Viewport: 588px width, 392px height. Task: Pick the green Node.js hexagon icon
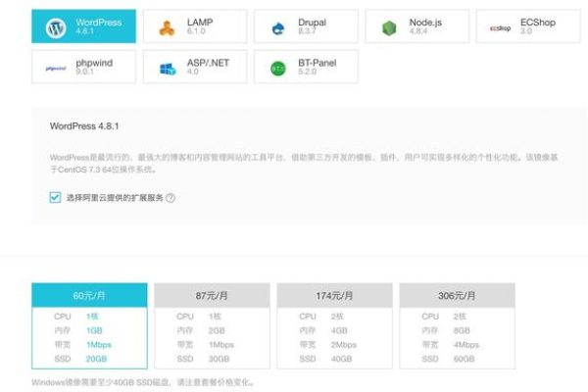coord(389,27)
